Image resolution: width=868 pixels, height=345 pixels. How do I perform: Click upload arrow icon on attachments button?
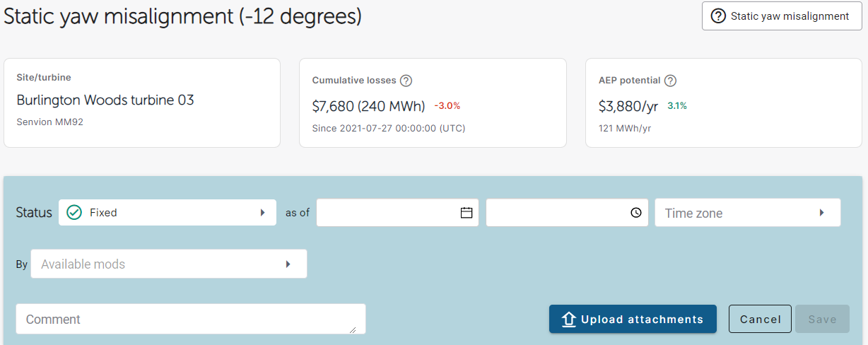coord(569,320)
